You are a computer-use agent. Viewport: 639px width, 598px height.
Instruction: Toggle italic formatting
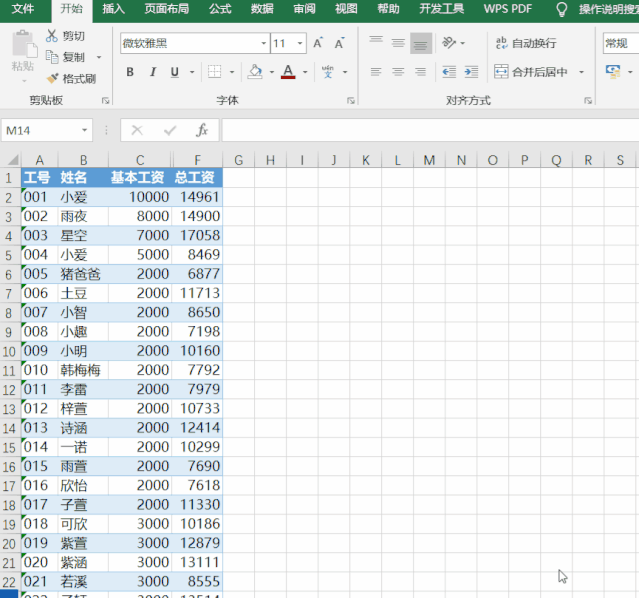click(x=153, y=72)
